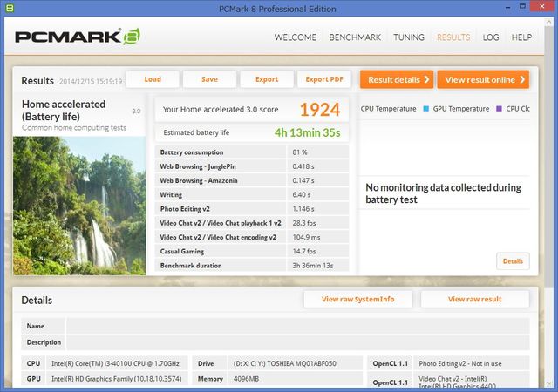Open the LOG tab
The width and height of the screenshot is (558, 392).
point(491,37)
